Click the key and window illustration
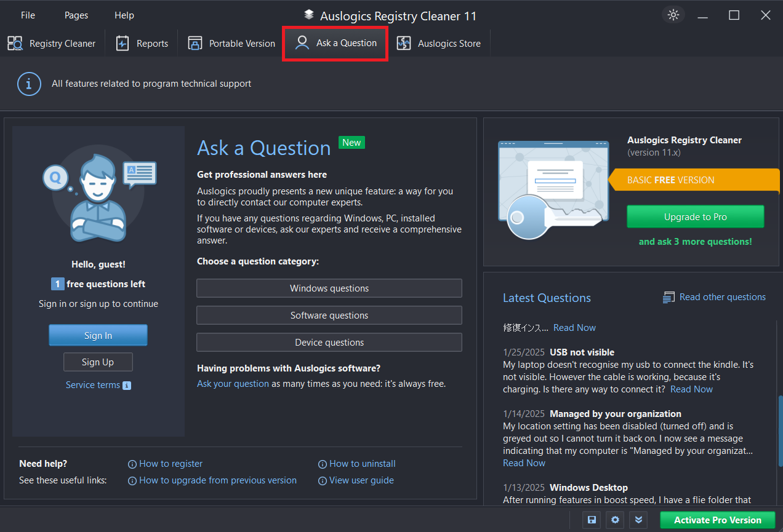The width and height of the screenshot is (783, 532). (x=553, y=189)
